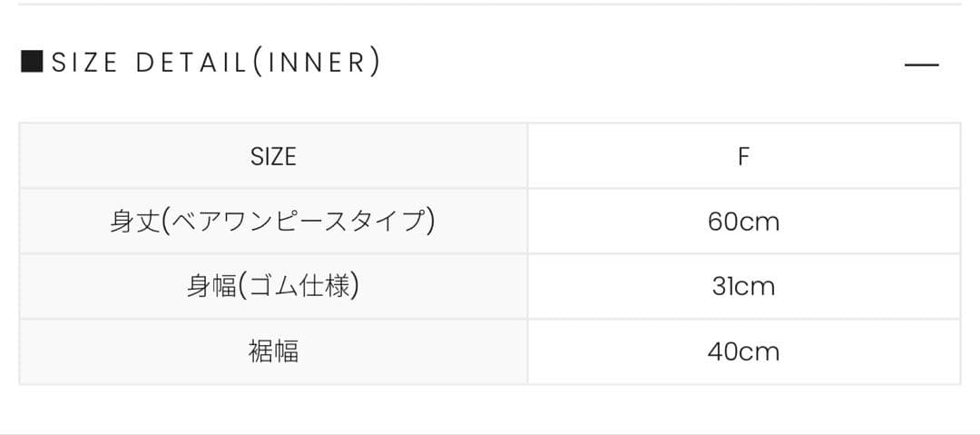Click the 40cm measurement value
This screenshot has height=435, width=980.
743,351
